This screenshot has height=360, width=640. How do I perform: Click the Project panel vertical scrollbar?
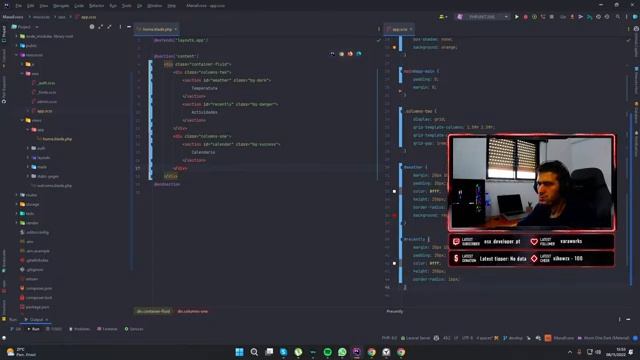131,171
